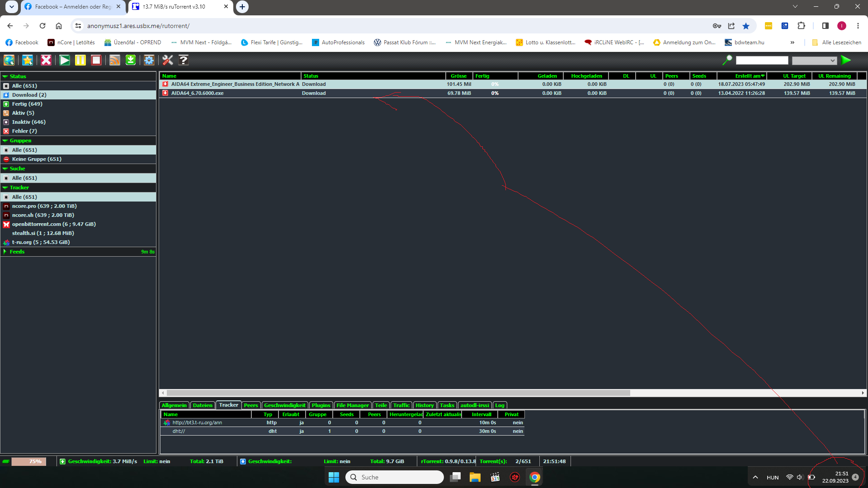Click the horizontal scrollbar of torrent list

(398, 393)
